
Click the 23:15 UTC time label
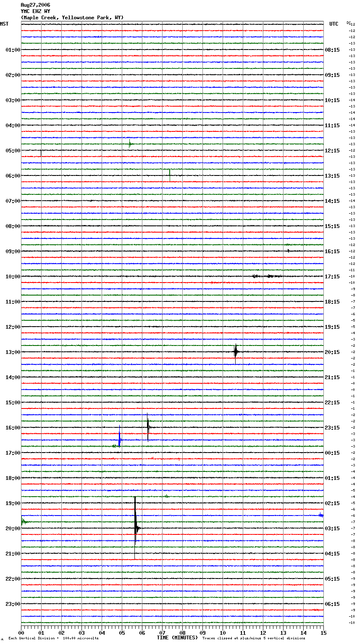[x=332, y=428]
